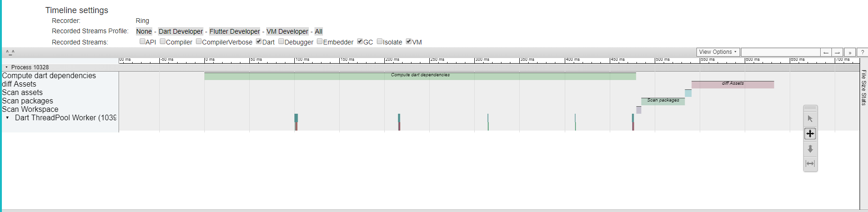
Task: Enable the Isolate stream checkbox
Action: (x=380, y=41)
